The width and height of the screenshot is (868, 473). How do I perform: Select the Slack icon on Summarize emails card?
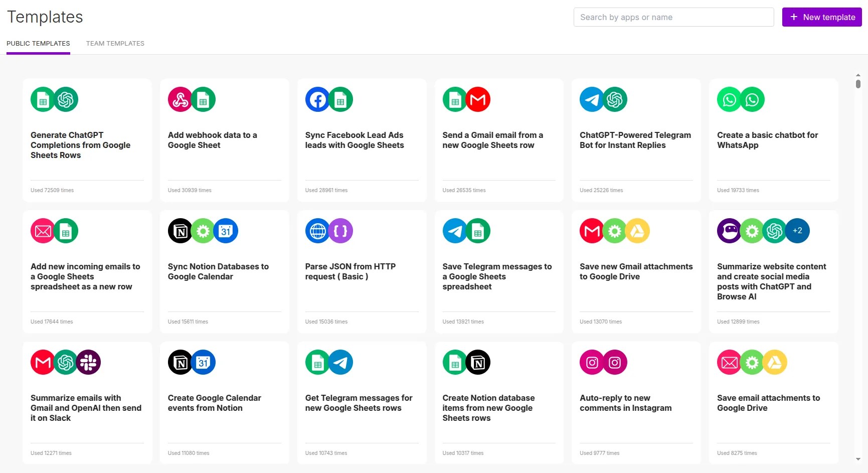[x=89, y=362]
